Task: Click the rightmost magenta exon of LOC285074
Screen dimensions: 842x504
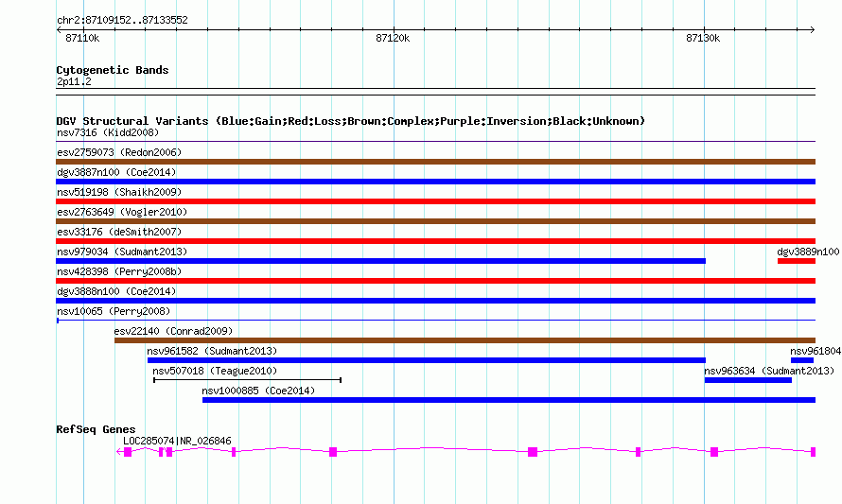Action: click(813, 452)
